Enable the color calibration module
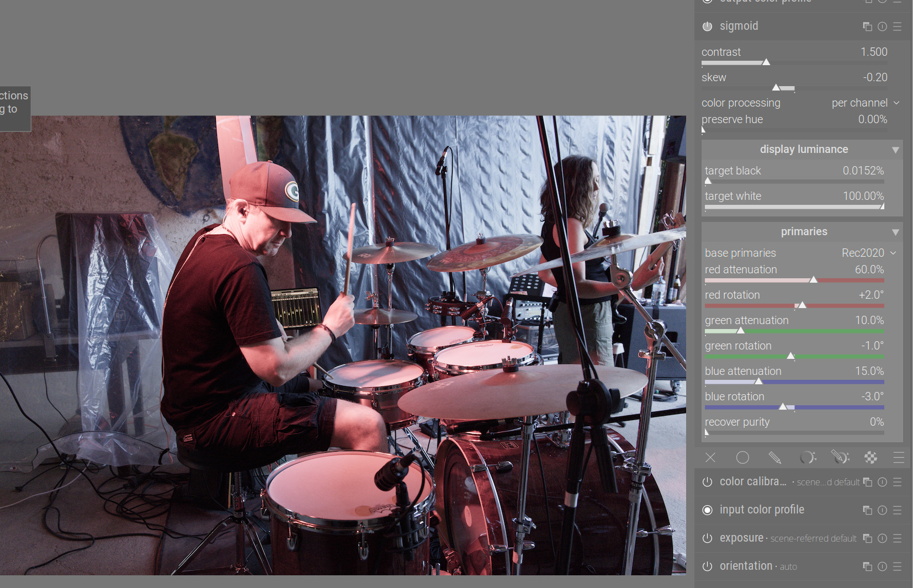 click(707, 482)
